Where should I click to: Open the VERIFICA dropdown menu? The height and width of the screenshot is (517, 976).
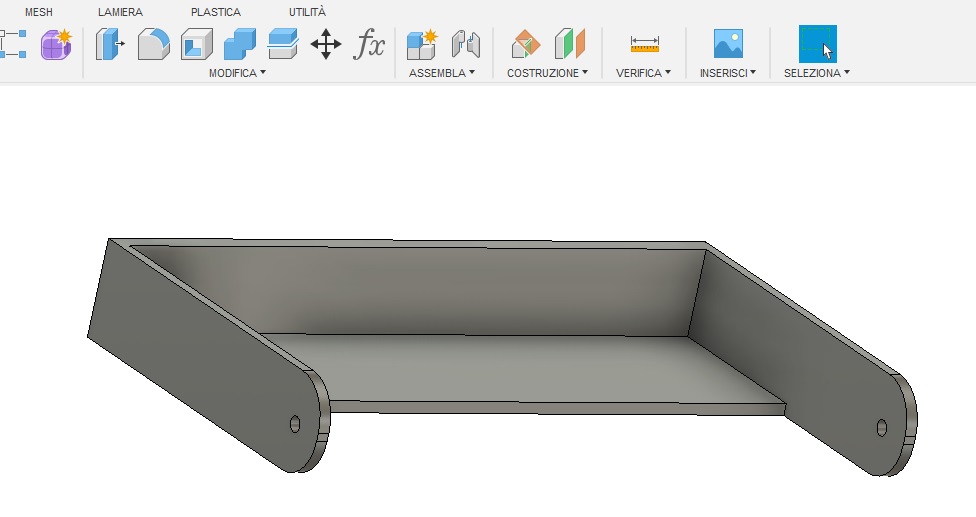coord(643,73)
